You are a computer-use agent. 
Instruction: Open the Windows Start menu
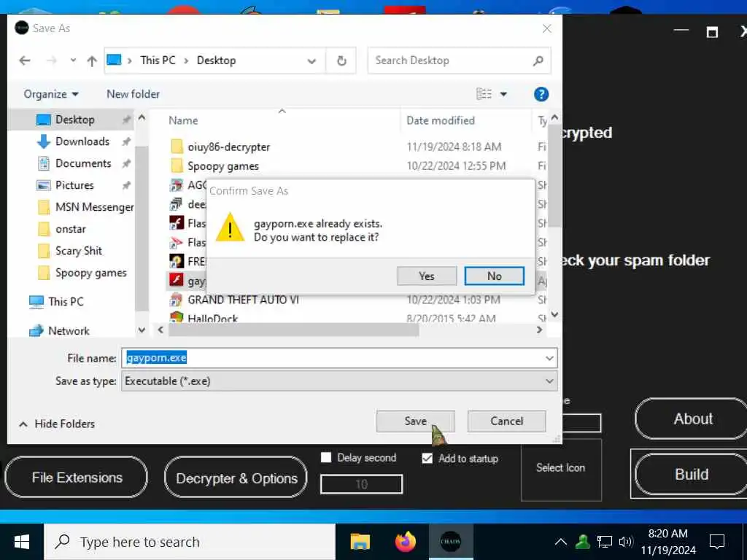[x=21, y=542]
